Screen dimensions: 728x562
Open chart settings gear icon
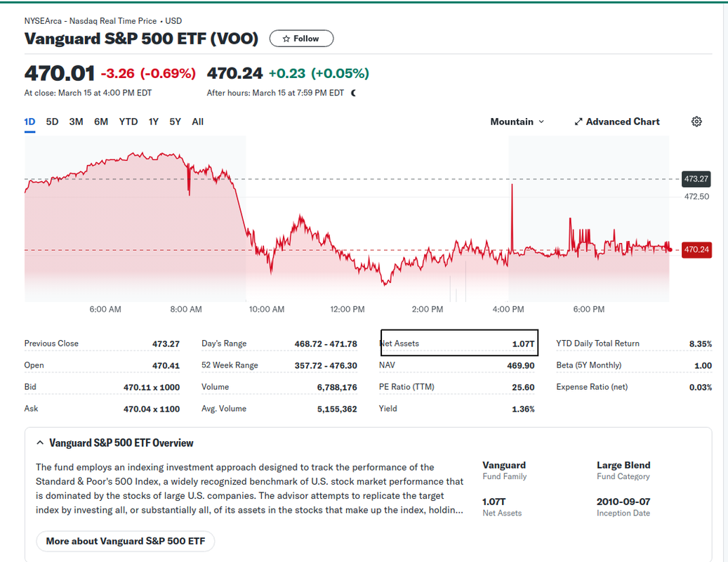[x=696, y=122]
